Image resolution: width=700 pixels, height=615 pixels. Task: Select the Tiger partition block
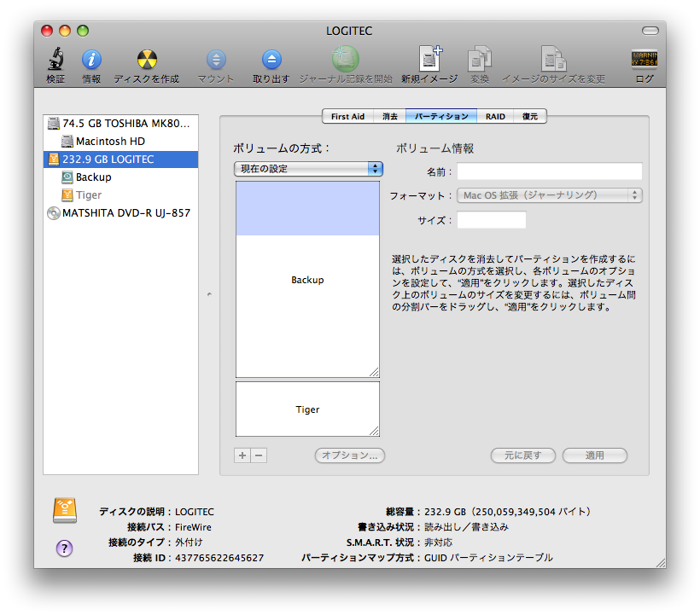[x=307, y=409]
